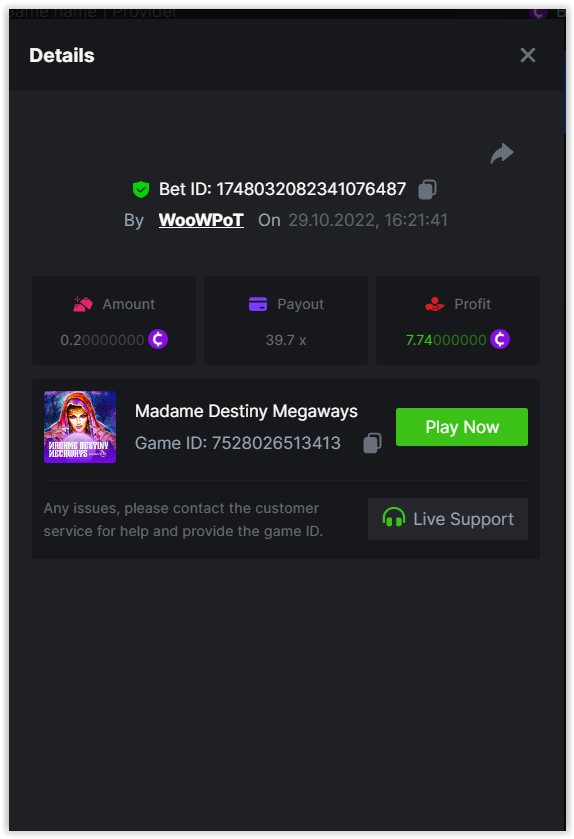Open Live Support chat
The width and height of the screenshot is (574, 839).
coord(448,519)
